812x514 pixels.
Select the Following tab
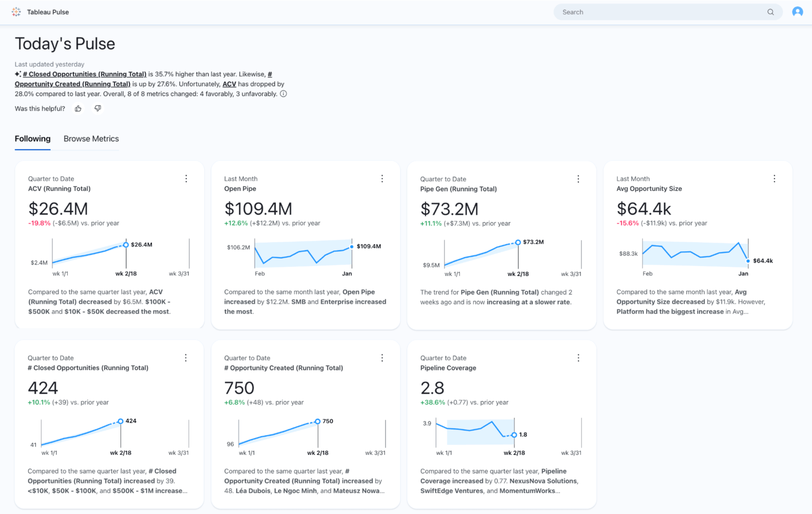point(32,139)
